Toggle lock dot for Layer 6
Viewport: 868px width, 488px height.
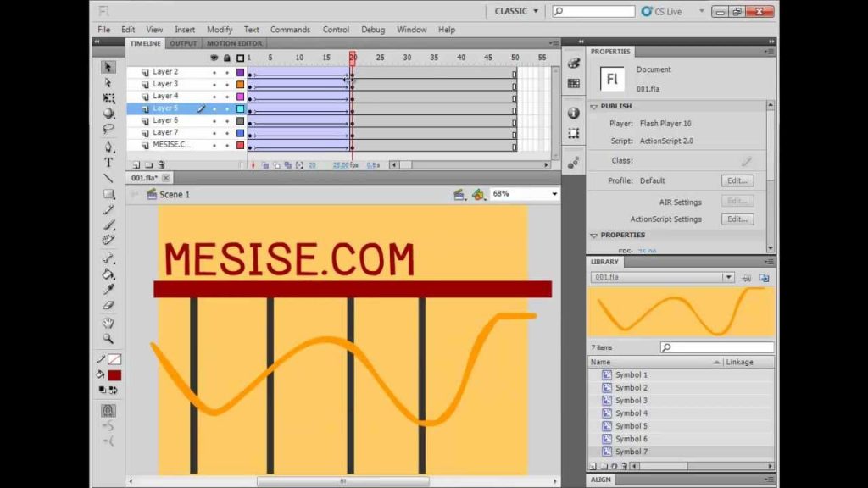click(227, 121)
